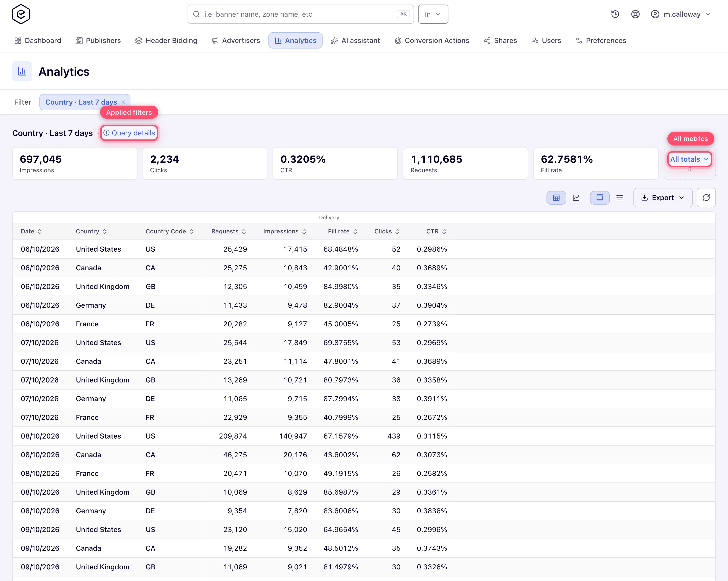This screenshot has height=581, width=728.
Task: Open the Header Bidding tab
Action: point(166,40)
